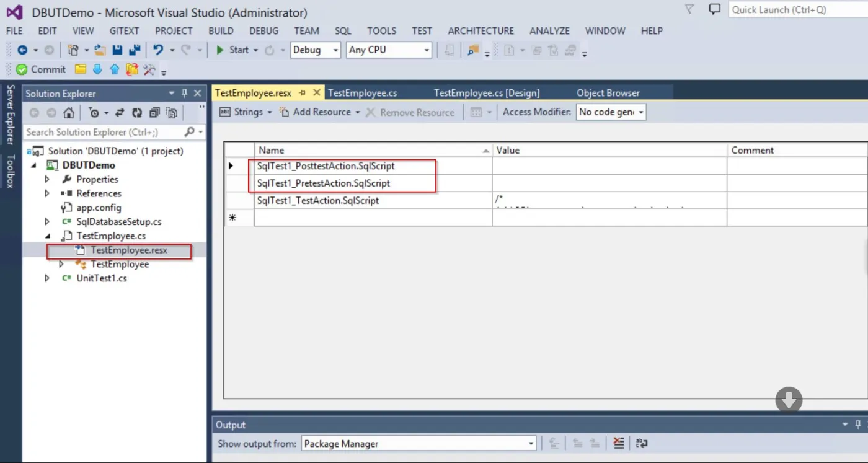Image resolution: width=868 pixels, height=463 pixels.
Task: Click the Collapse All icon in Solution Explorer
Action: point(154,113)
